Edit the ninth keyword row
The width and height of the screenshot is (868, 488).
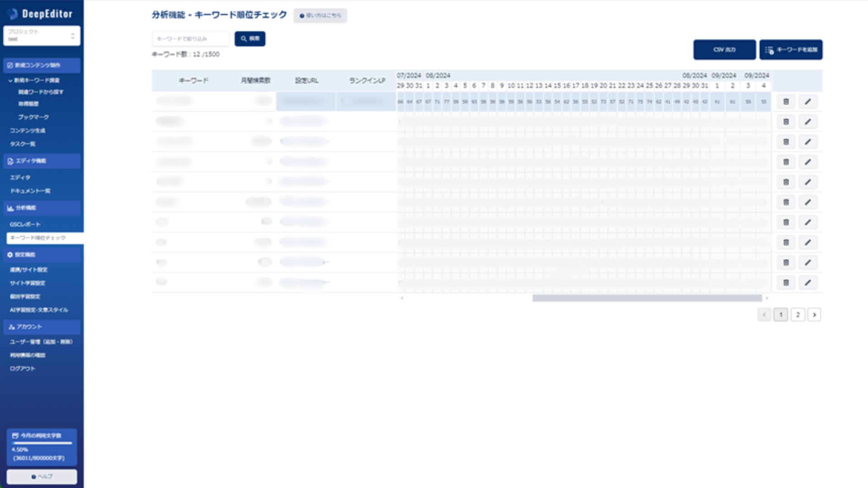pos(808,263)
